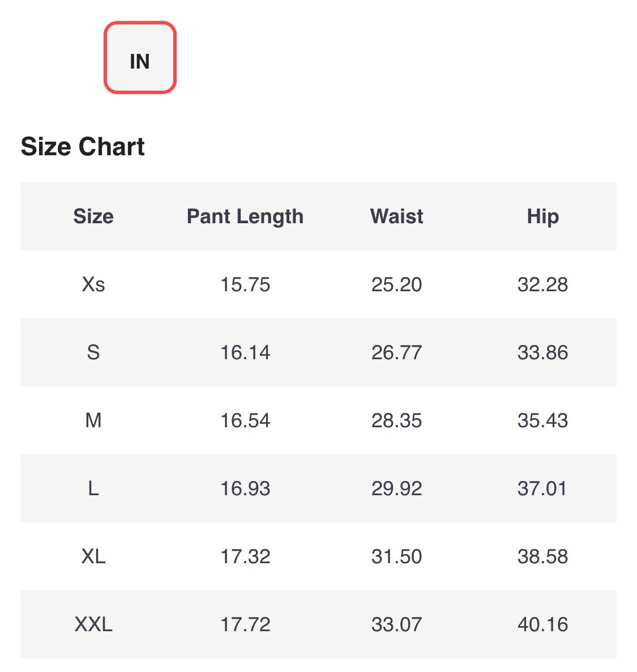Click the Pant Length column header
Viewport: 637px width, 672px height.
(x=245, y=216)
